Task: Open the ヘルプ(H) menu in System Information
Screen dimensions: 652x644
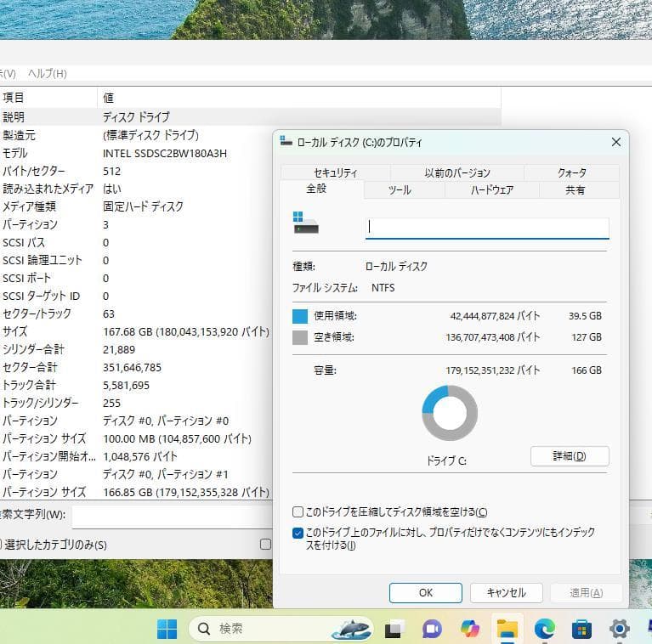Action: [48, 74]
